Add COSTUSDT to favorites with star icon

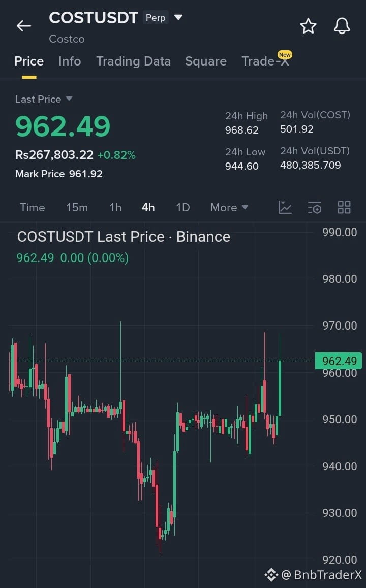click(x=308, y=26)
